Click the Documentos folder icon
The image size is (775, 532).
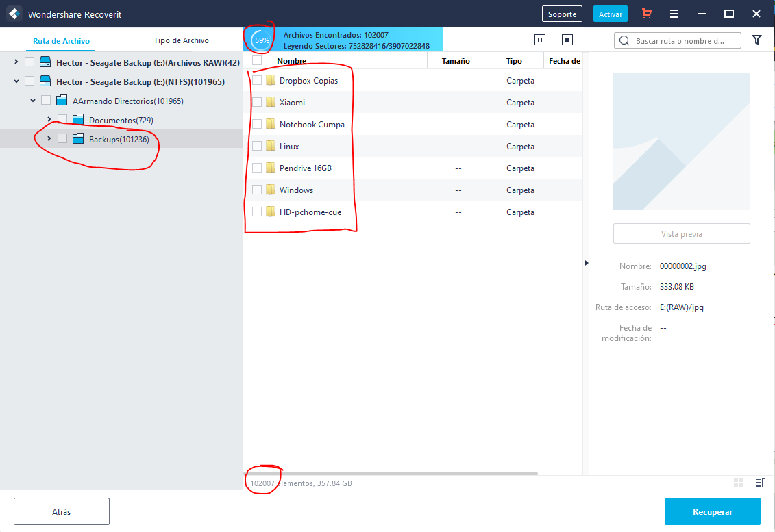coord(78,120)
